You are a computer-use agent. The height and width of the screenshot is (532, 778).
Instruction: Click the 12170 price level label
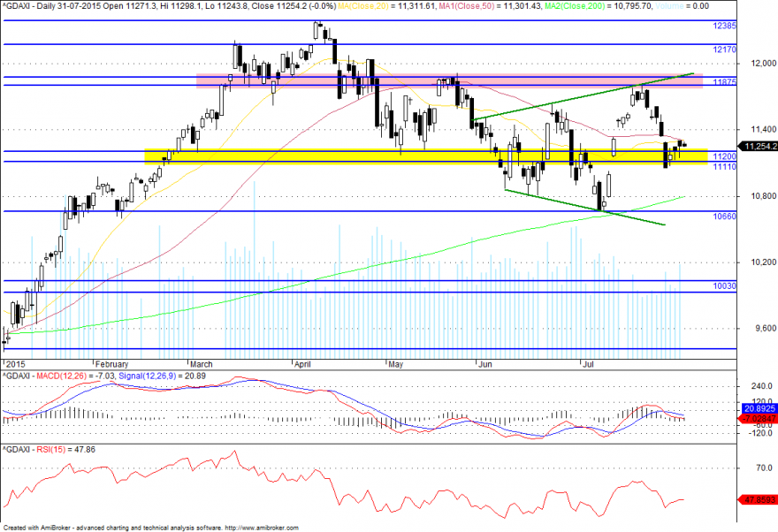pos(724,49)
